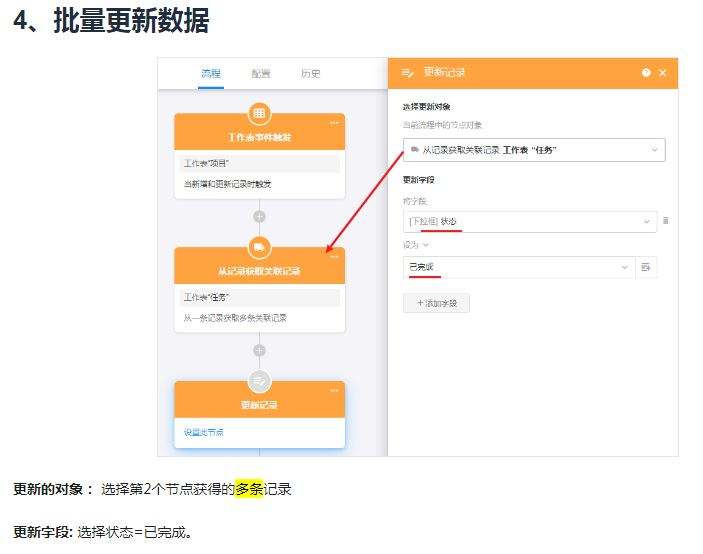This screenshot has height=554, width=703.
Task: Open more options on 从记录获取关联记录 node
Action: [334, 257]
